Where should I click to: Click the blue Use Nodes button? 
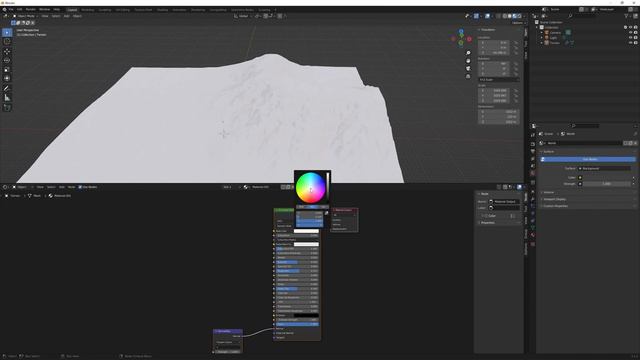pos(588,159)
